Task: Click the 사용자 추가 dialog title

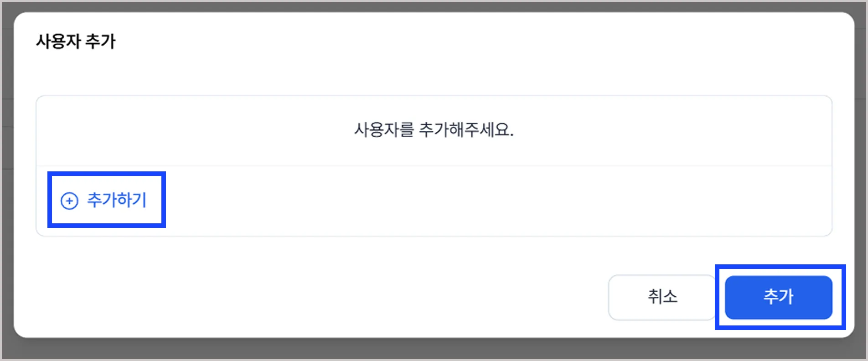Action: tap(76, 41)
